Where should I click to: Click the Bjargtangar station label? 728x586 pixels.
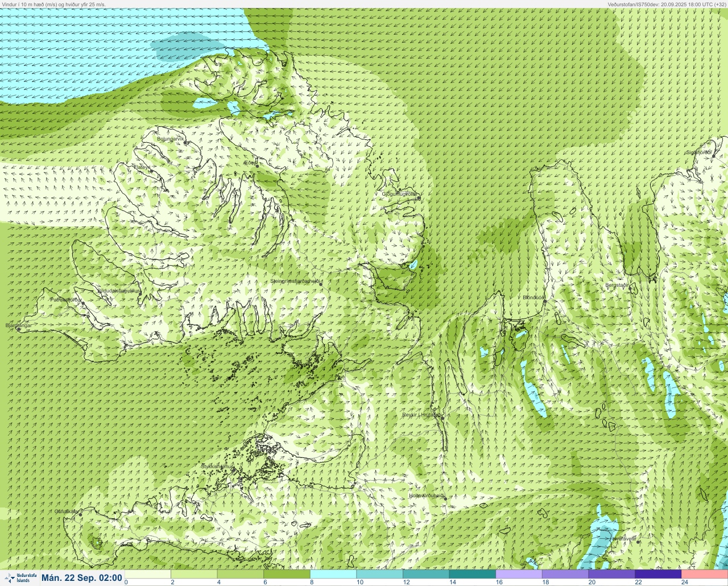tap(18, 325)
